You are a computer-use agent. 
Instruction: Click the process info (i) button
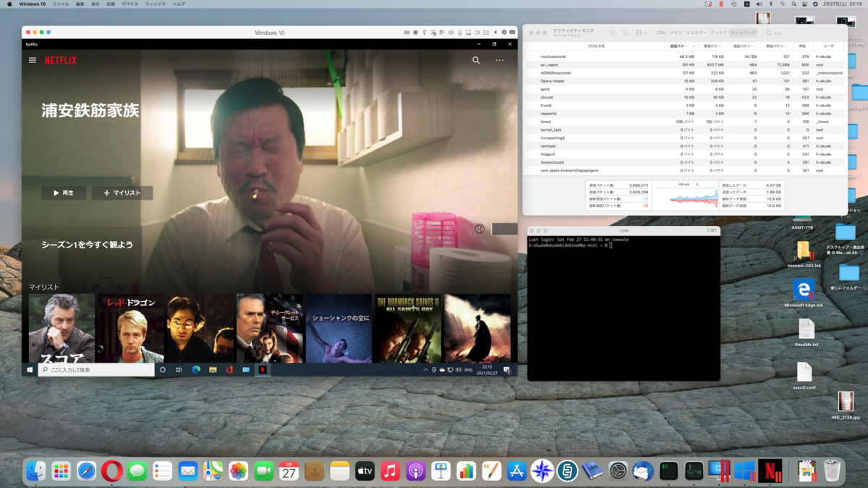625,33
